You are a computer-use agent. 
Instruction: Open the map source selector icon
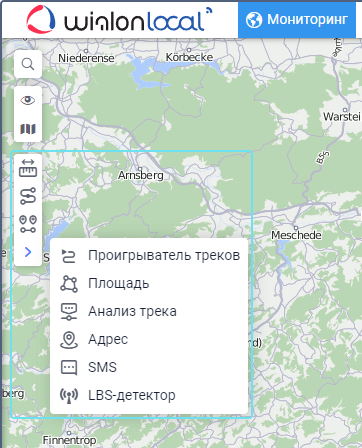(x=28, y=129)
